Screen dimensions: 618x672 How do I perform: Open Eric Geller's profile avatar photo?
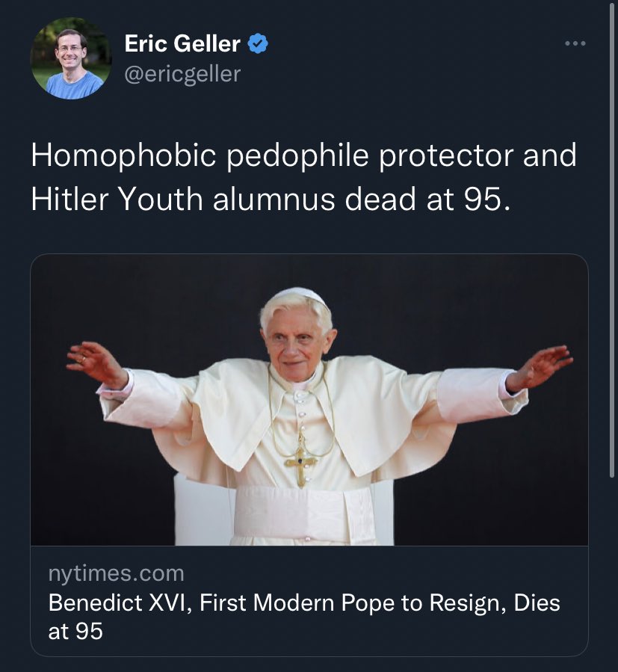pos(70,58)
